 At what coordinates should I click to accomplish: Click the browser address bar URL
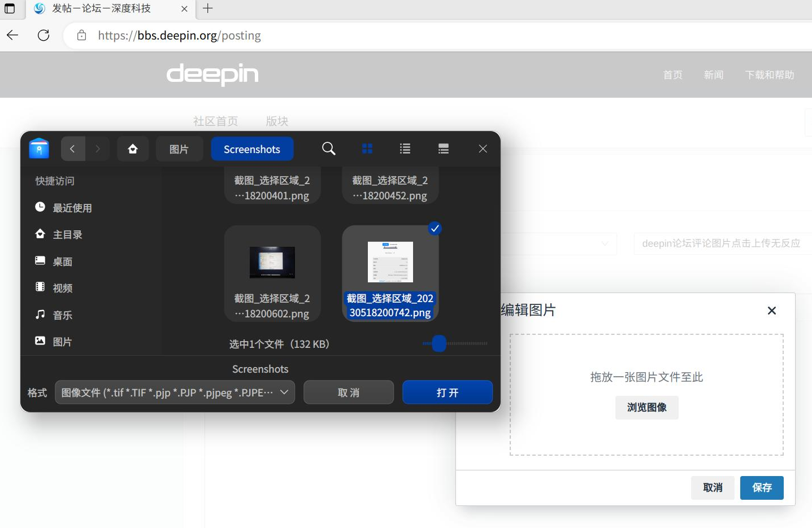[179, 36]
